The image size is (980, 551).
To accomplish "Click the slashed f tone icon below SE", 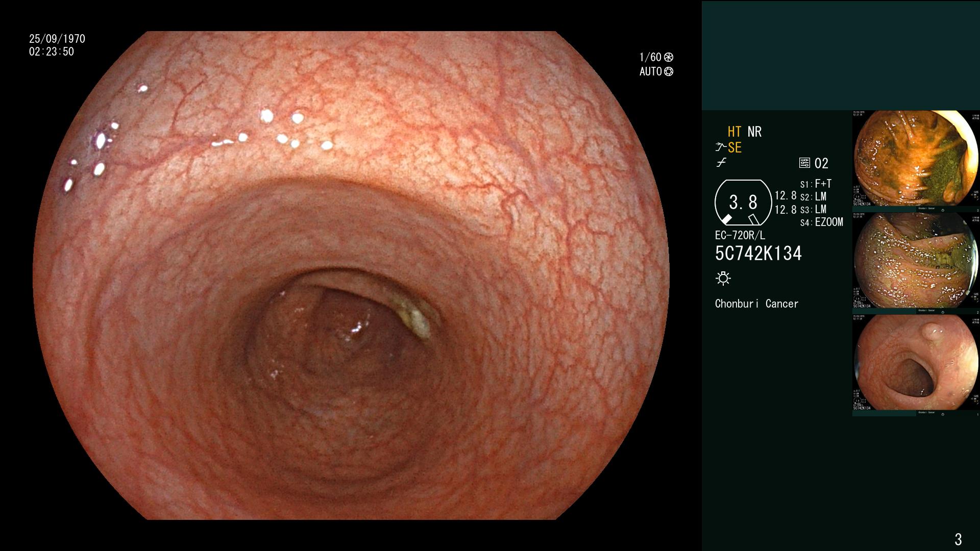I will (721, 163).
